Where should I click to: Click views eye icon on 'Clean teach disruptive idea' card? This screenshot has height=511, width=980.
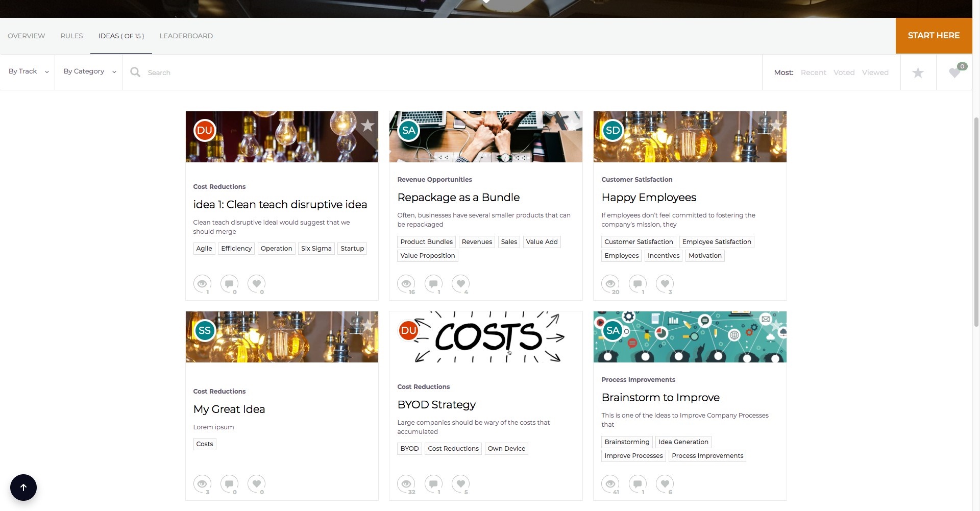tap(202, 284)
